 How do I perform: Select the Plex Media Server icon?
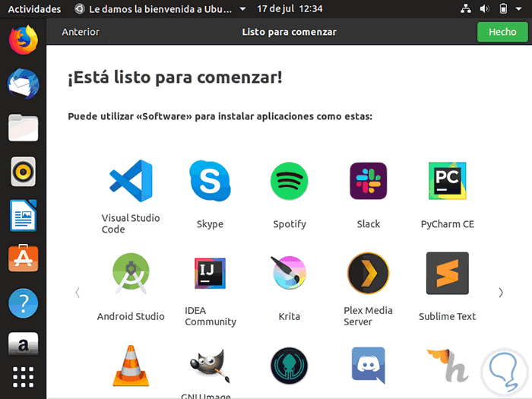[x=369, y=273]
